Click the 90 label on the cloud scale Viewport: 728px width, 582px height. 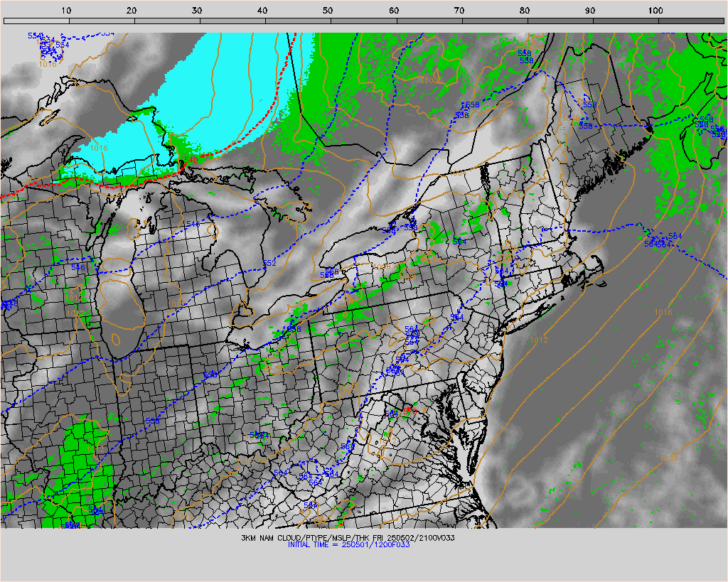pos(590,10)
